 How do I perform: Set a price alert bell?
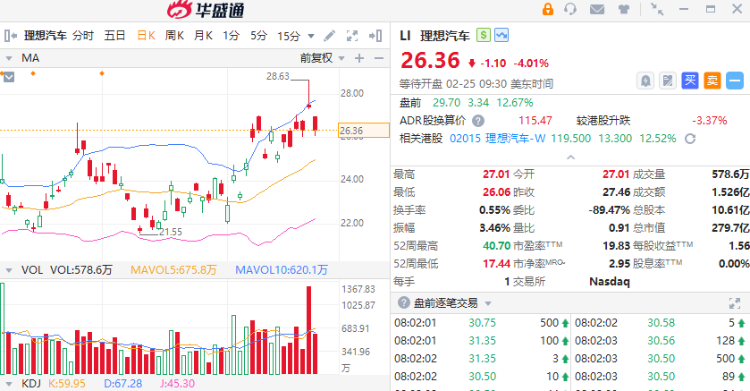tap(645, 80)
